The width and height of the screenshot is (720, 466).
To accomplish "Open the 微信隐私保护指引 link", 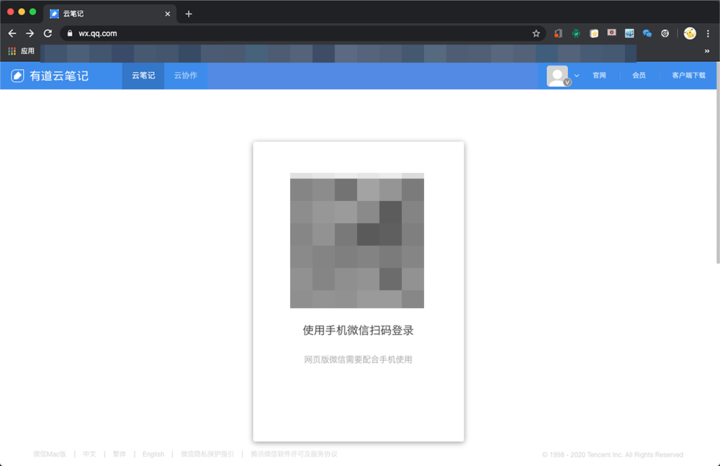I will pyautogui.click(x=207, y=454).
